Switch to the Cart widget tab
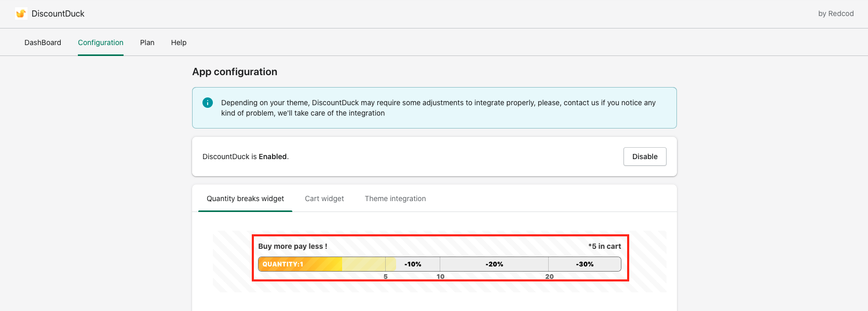 point(324,199)
